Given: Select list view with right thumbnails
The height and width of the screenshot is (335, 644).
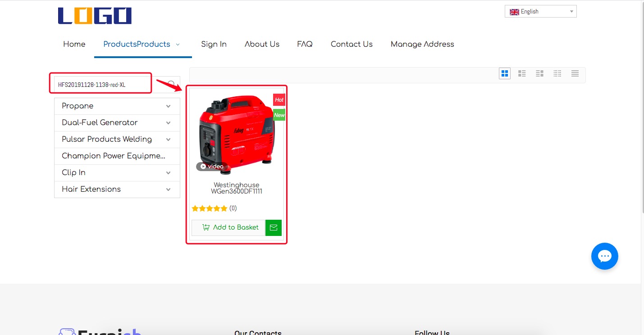Looking at the screenshot, I should [539, 73].
